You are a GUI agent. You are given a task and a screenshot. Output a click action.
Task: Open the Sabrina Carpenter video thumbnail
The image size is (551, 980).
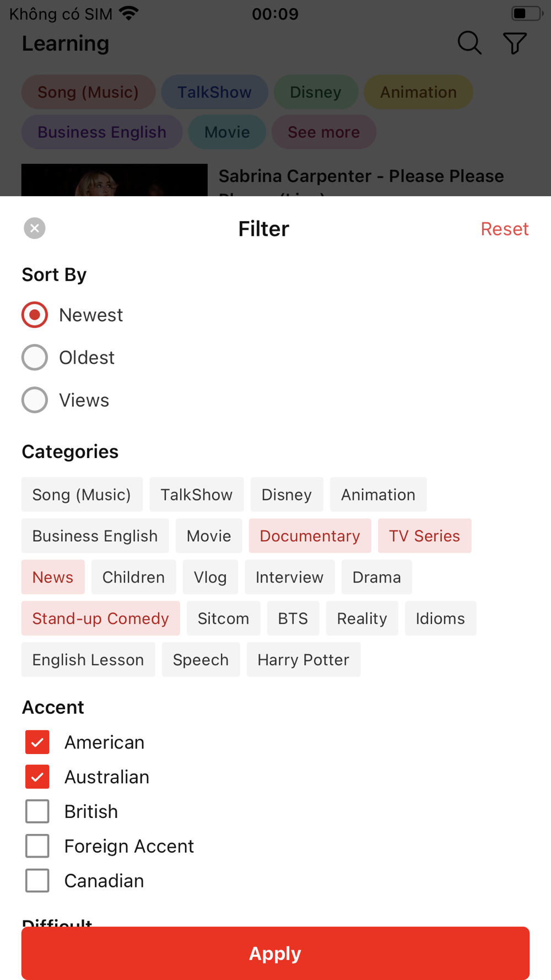(115, 180)
